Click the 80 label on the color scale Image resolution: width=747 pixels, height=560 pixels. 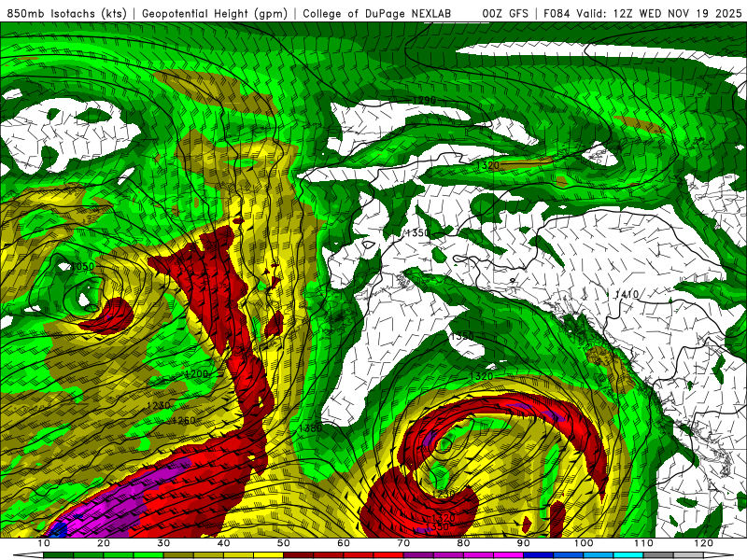463,543
